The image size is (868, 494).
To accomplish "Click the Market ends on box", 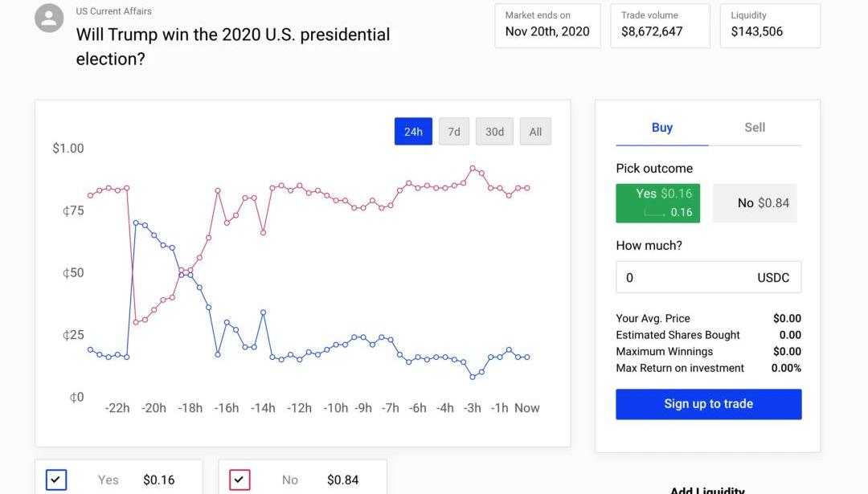I will (547, 25).
